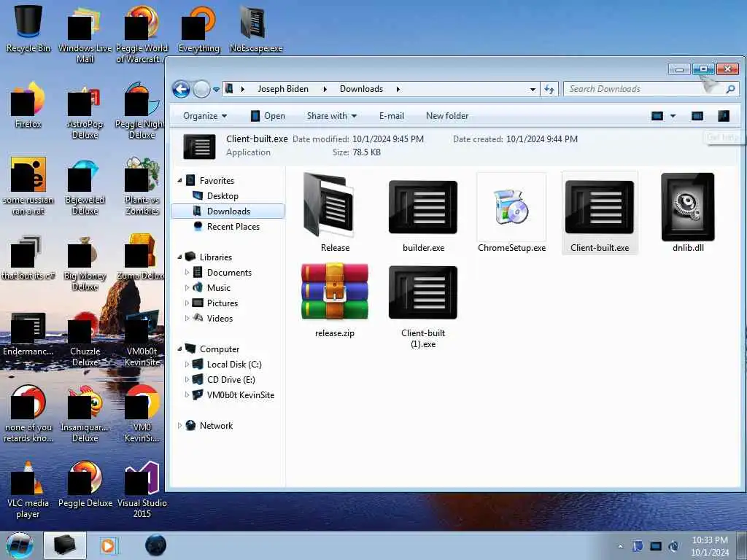747x560 pixels.
Task: Click the E-mail toolbar button
Action: click(x=392, y=116)
